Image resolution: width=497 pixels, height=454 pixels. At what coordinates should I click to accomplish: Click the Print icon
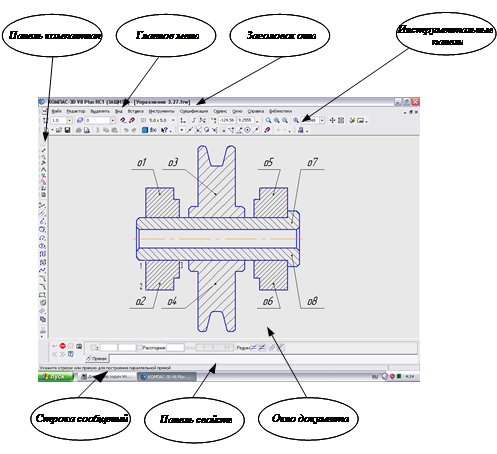tap(78, 130)
